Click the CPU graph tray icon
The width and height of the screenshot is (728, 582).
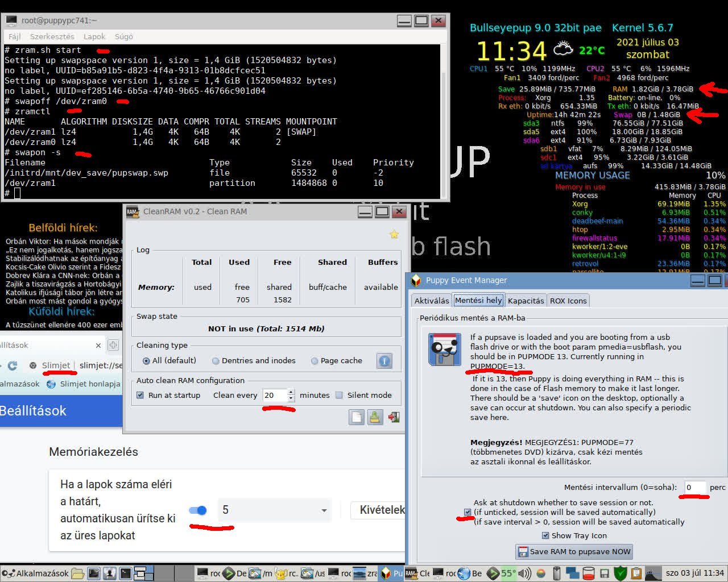point(653,573)
